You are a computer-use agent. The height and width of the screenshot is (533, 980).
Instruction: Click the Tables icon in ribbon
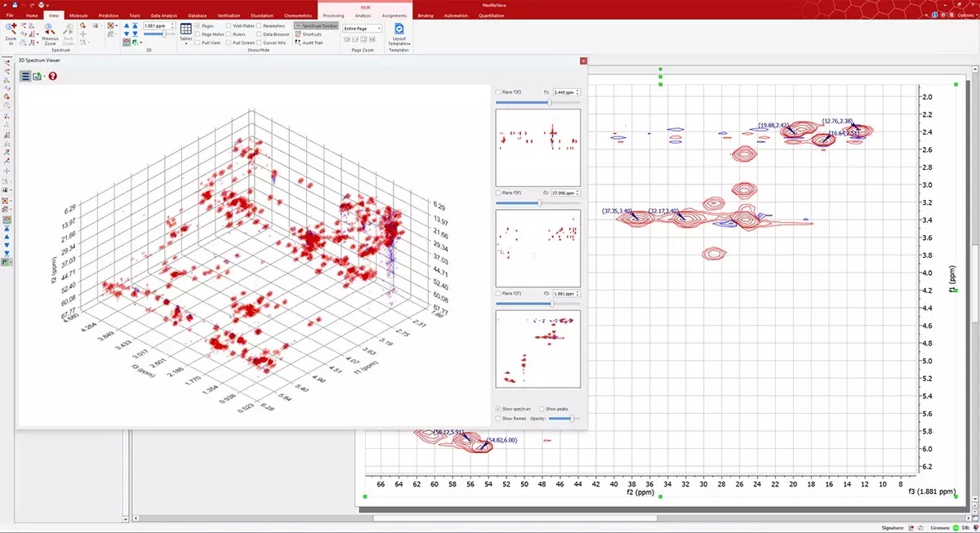click(x=185, y=29)
